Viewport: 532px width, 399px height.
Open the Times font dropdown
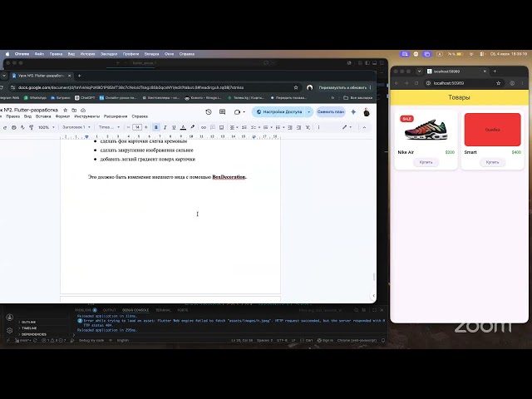[x=109, y=127]
